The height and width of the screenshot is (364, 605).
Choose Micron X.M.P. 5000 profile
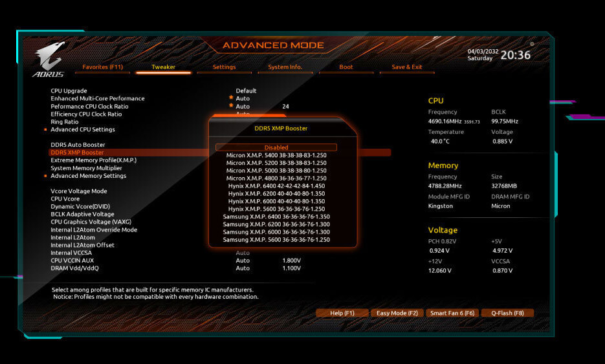pyautogui.click(x=276, y=171)
